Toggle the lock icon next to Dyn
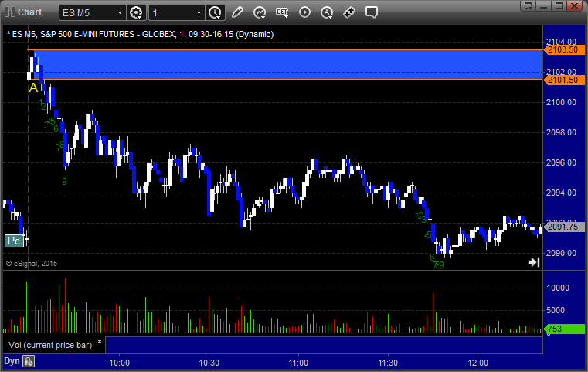 (29, 361)
